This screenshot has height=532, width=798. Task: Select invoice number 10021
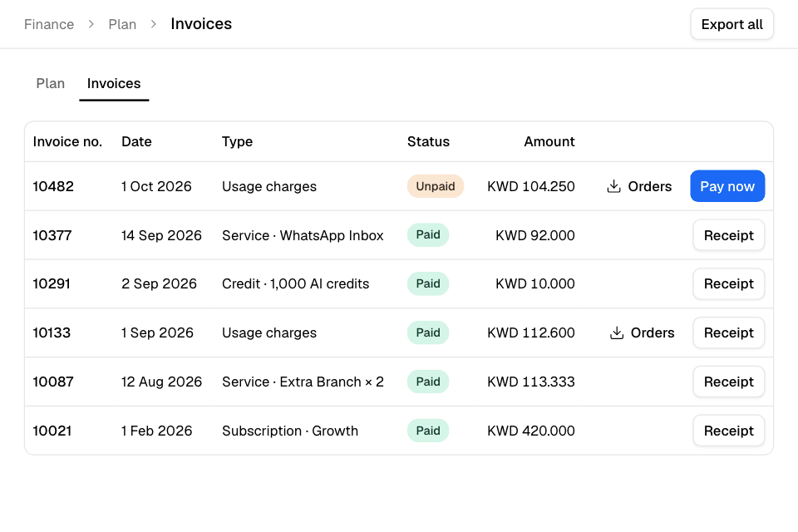(52, 431)
